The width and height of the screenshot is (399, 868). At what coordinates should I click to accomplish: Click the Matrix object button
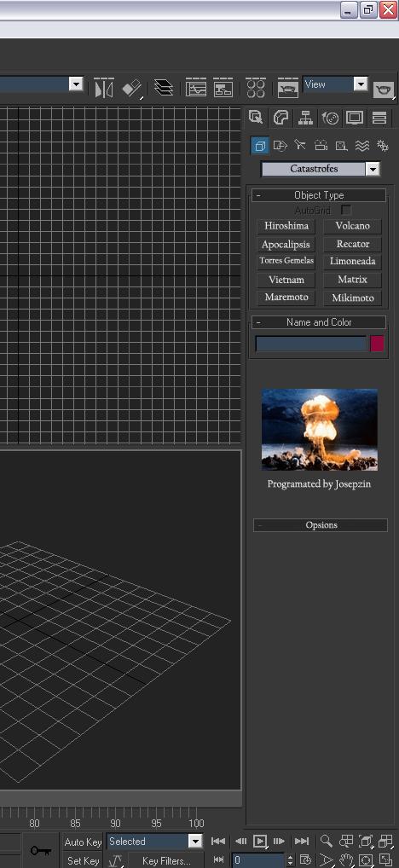(352, 280)
